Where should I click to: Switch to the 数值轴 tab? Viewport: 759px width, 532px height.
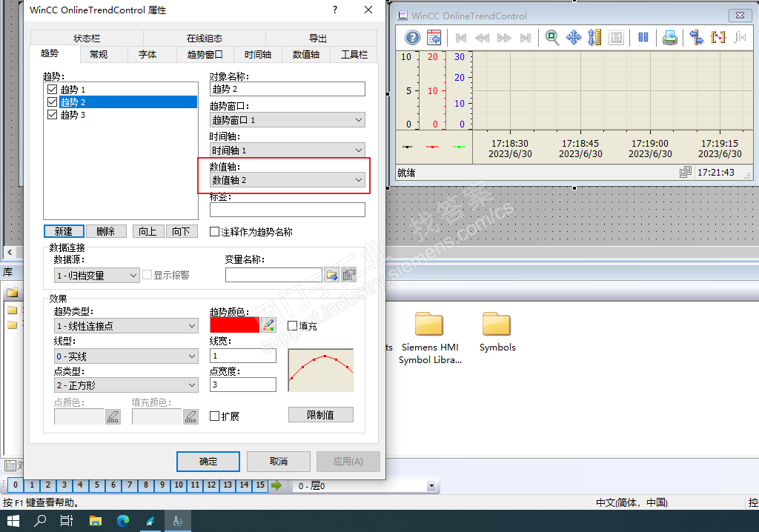pyautogui.click(x=306, y=54)
